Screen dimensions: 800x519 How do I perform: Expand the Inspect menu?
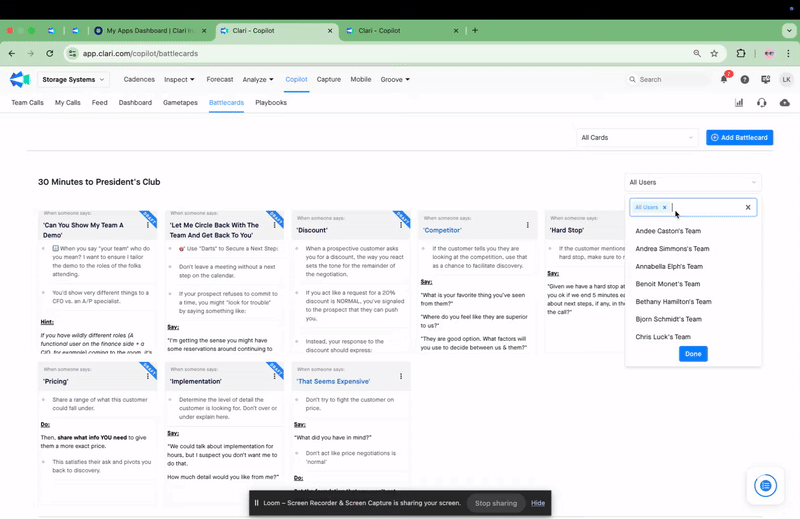click(x=179, y=80)
